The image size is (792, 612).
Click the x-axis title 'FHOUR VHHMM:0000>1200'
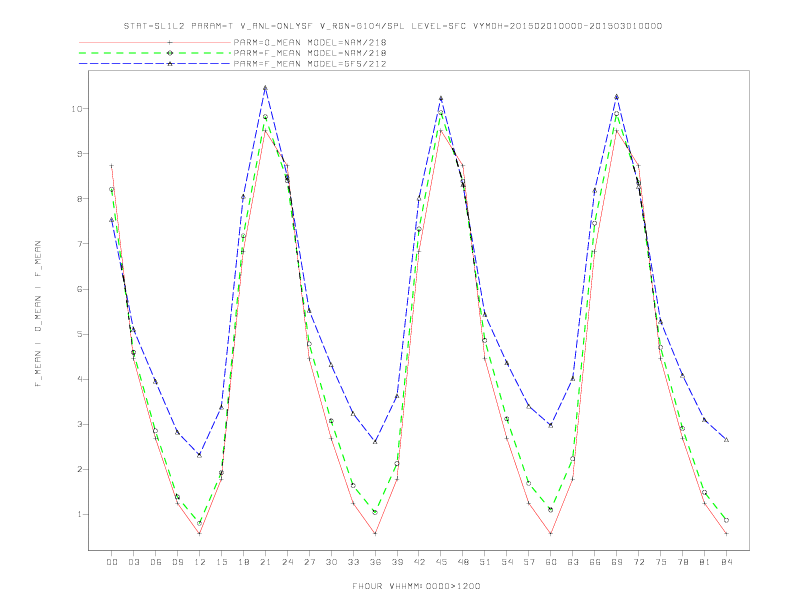coord(416,586)
